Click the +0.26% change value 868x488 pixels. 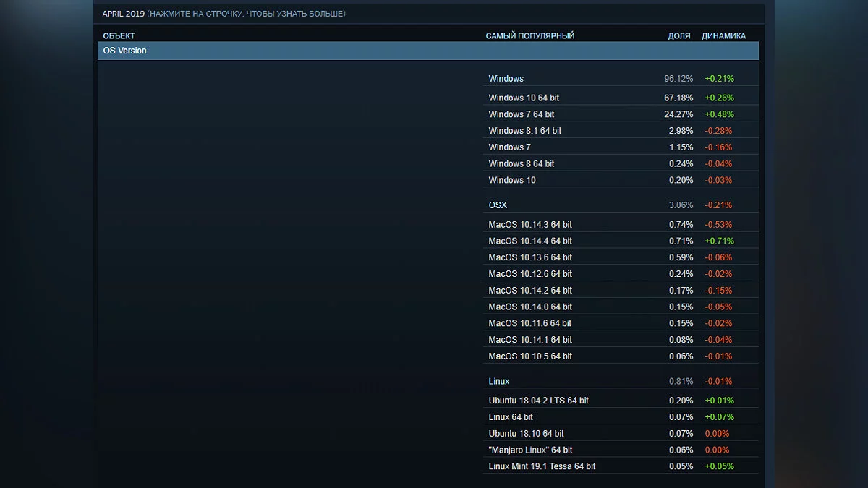[x=719, y=98]
